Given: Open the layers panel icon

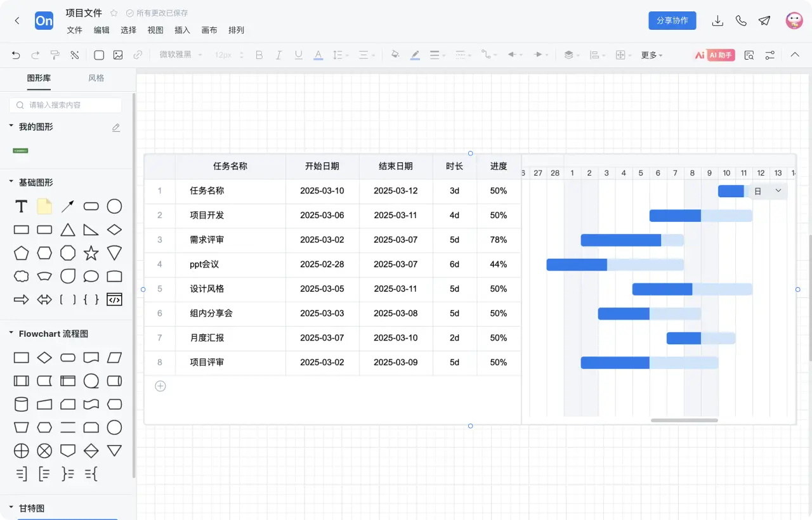Looking at the screenshot, I should pos(569,55).
